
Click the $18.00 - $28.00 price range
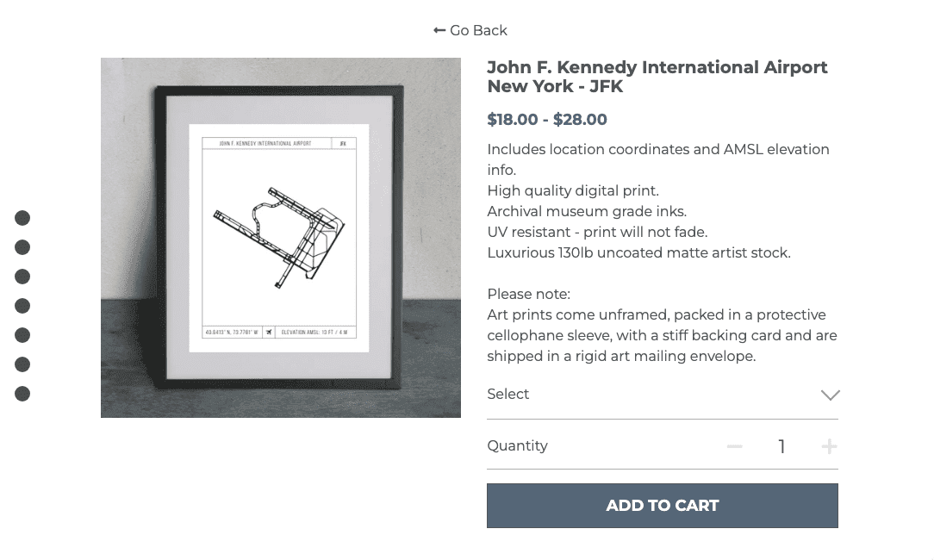coord(547,120)
